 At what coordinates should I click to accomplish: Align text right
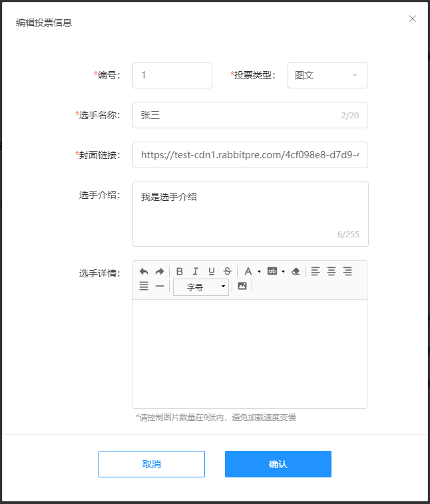point(347,271)
